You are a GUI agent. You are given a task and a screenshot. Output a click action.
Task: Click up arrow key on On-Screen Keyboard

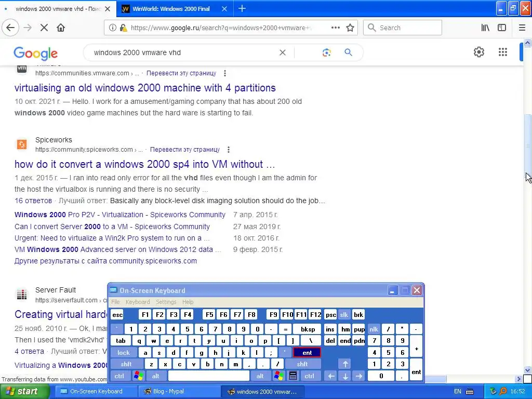tap(345, 364)
